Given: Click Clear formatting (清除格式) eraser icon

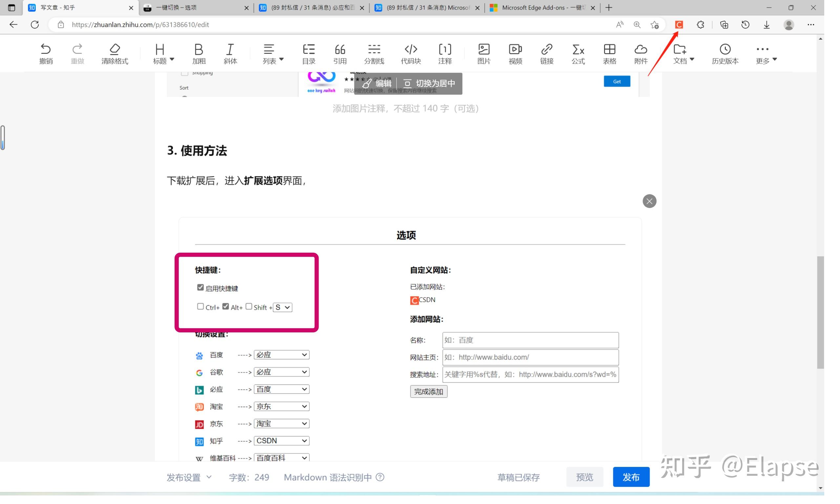Looking at the screenshot, I should pos(115,54).
